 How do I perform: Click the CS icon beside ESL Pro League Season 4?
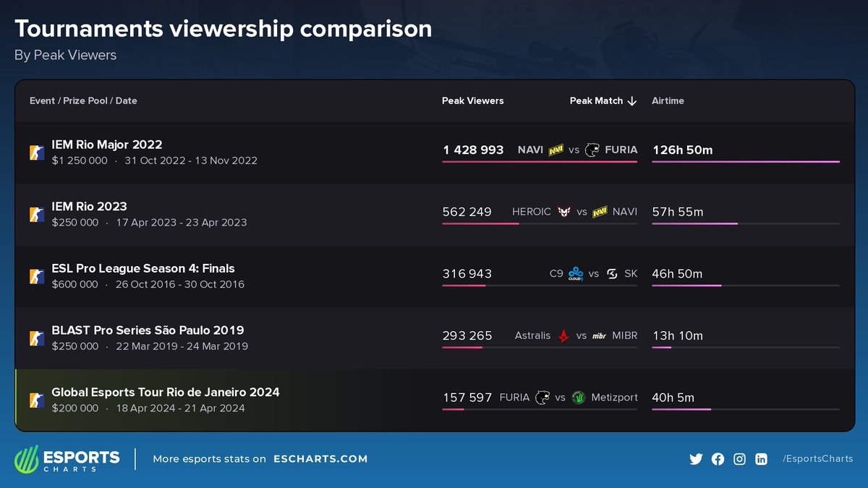point(37,276)
